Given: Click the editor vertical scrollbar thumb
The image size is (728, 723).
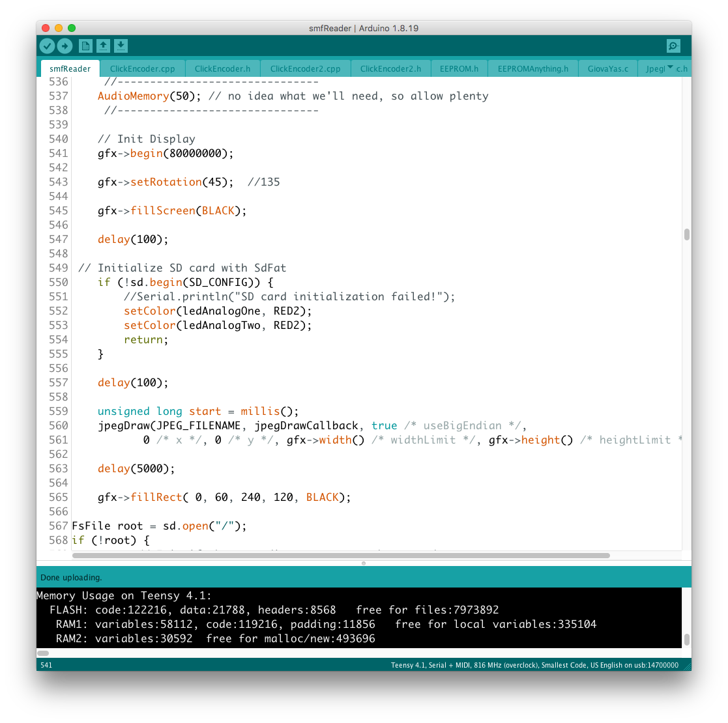Looking at the screenshot, I should coord(687,234).
